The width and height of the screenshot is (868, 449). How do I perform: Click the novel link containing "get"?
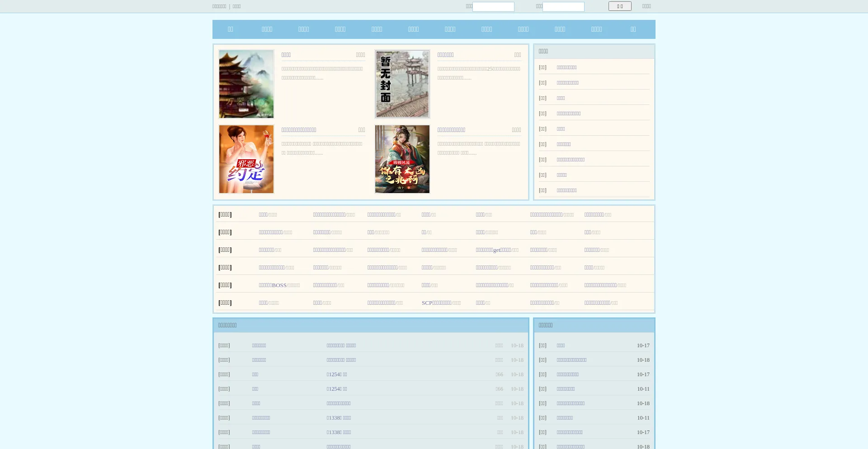493,250
